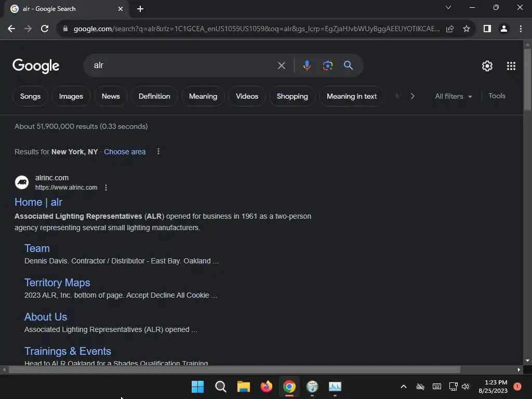
Task: Expand the All filters dropdown
Action: click(454, 96)
